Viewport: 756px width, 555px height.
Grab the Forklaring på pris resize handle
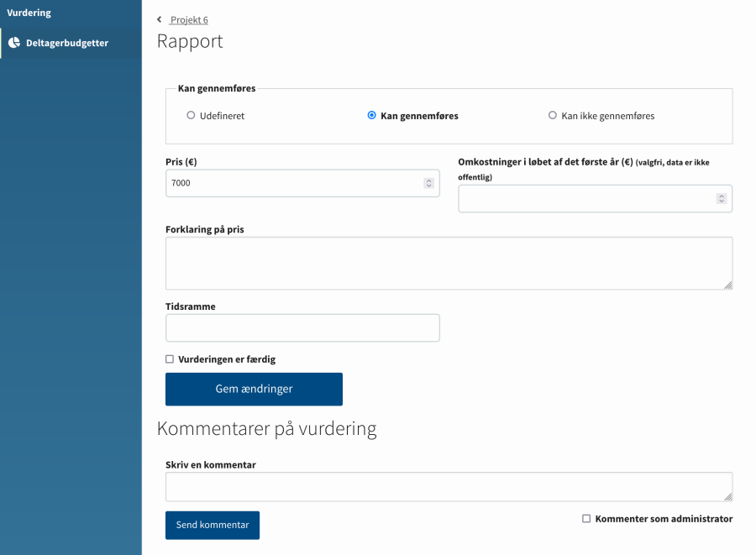[727, 285]
